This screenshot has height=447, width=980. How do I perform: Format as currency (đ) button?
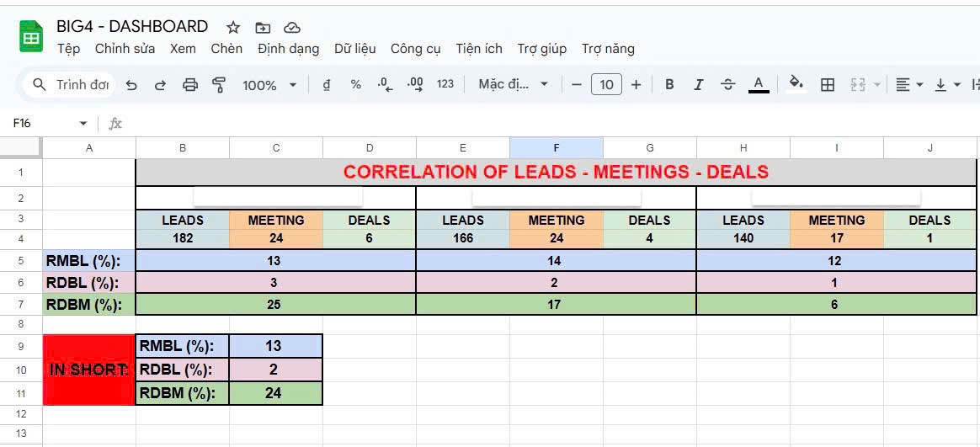pos(327,85)
